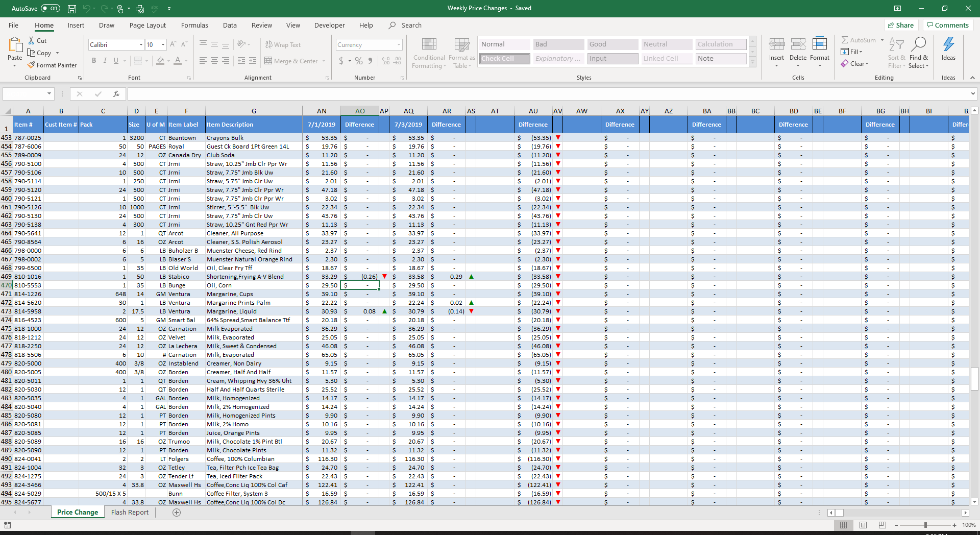Open the Developer ribbon tab
980x535 pixels.
pos(329,25)
